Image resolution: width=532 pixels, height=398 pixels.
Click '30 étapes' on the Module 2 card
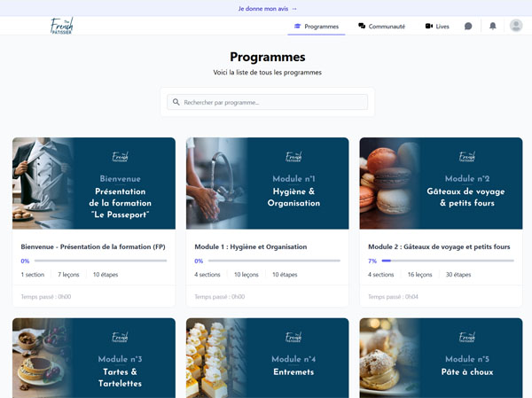[x=458, y=275]
